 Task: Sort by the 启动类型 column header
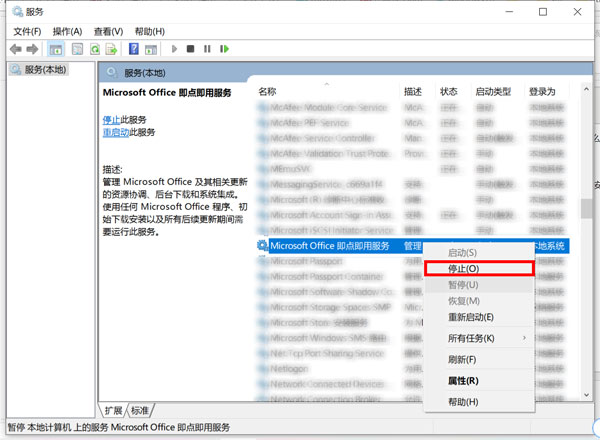496,91
